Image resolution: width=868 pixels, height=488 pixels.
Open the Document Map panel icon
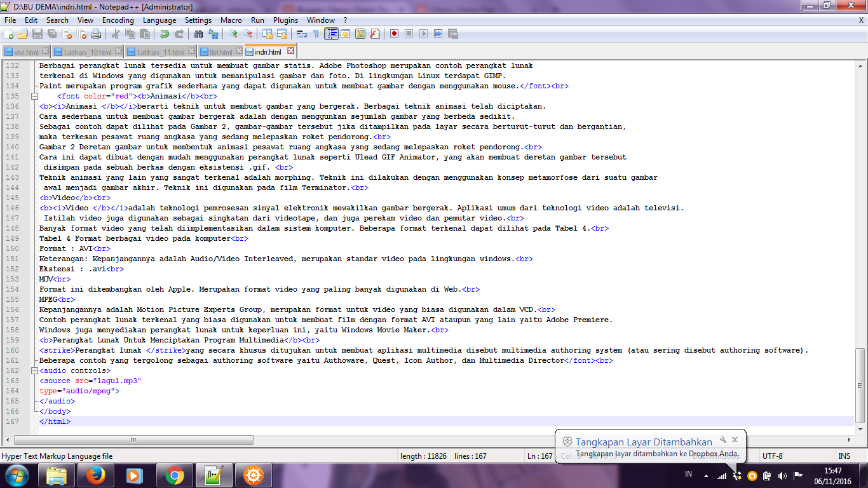tap(360, 34)
